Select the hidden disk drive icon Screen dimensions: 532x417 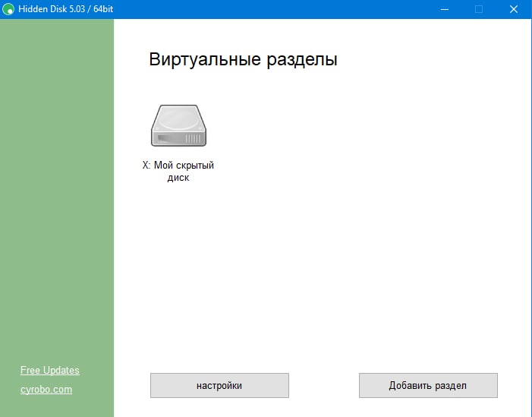[178, 125]
